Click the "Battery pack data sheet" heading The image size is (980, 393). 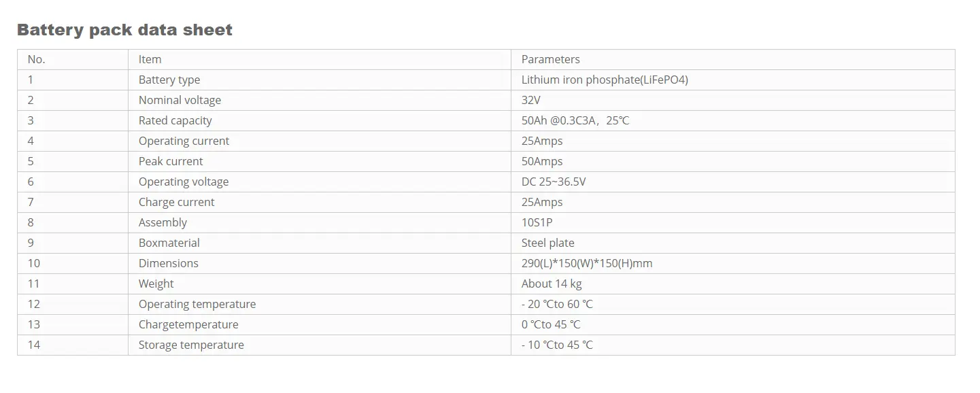coord(124,30)
